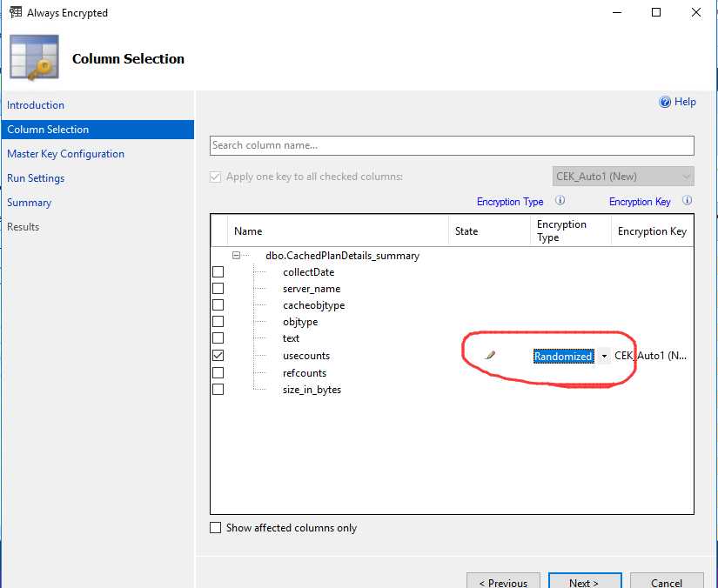The image size is (718, 588).
Task: Check the size_in_bytes column checkbox
Action: pos(218,389)
